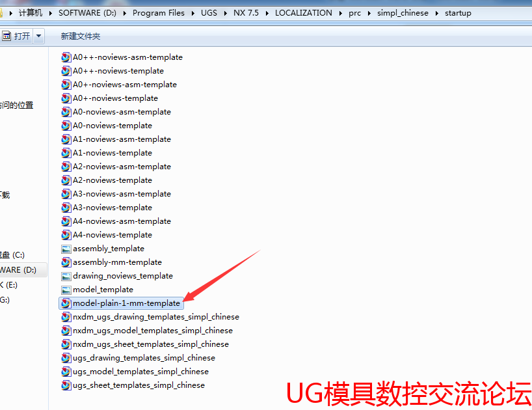This screenshot has width=532, height=410.
Task: Select the file name assembly-mm-template
Action: (x=118, y=262)
